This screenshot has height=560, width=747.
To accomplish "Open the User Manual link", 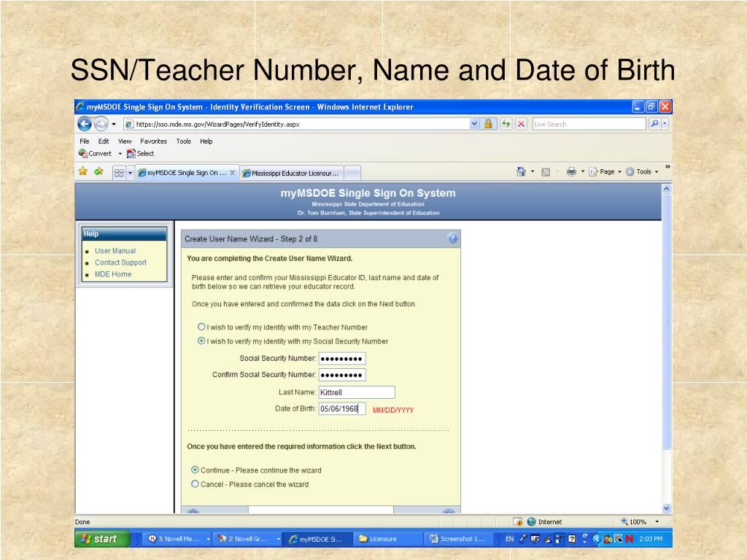I will pyautogui.click(x=115, y=251).
